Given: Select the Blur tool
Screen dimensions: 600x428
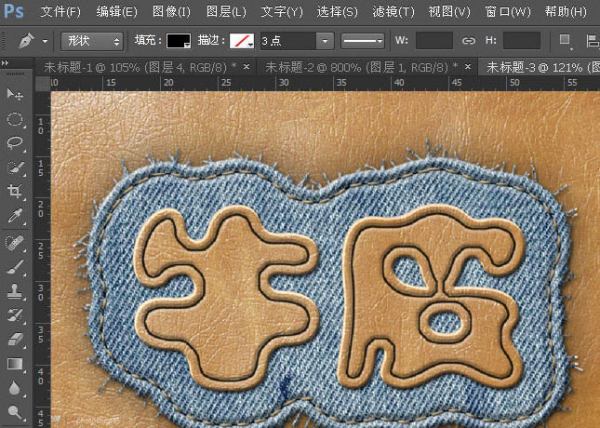Looking at the screenshot, I should tap(15, 388).
